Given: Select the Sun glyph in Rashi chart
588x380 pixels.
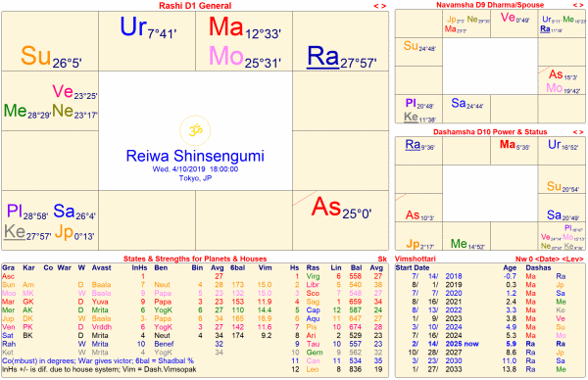Looking at the screenshot, I should pos(35,56).
